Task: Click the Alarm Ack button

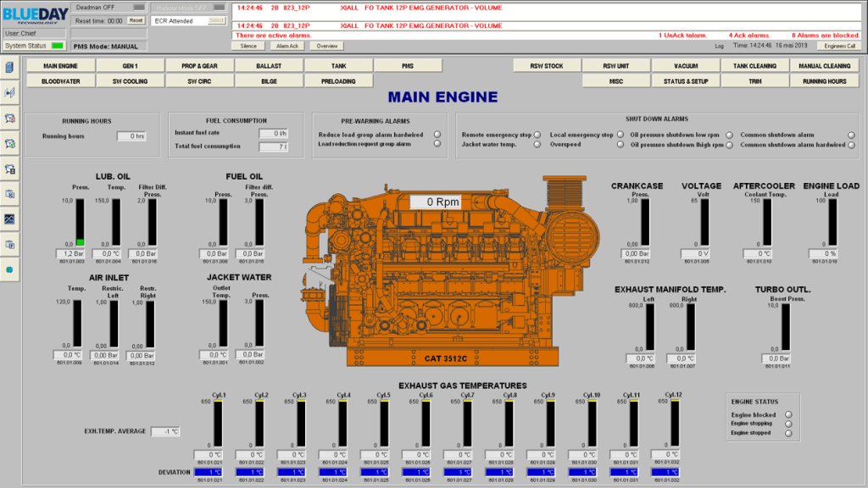Action: [x=287, y=46]
